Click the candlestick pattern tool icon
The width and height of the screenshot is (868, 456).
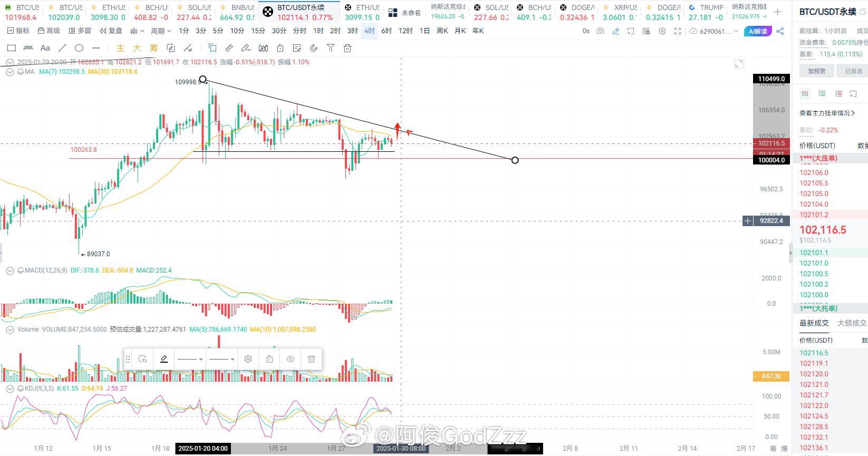click(x=263, y=48)
